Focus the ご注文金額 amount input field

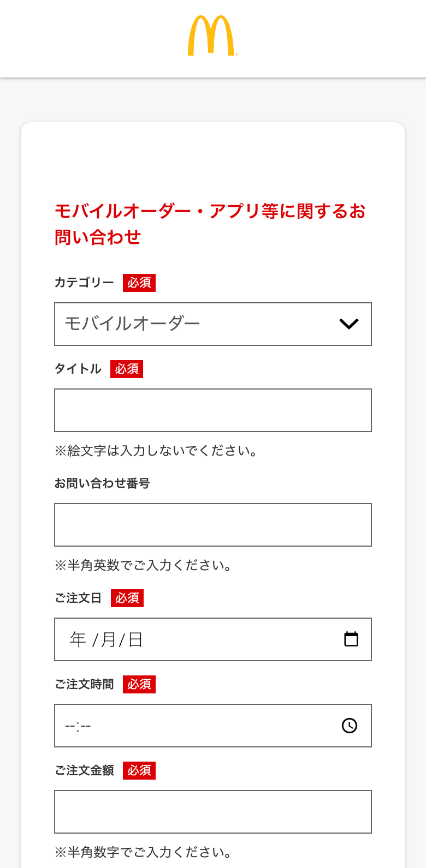click(213, 812)
